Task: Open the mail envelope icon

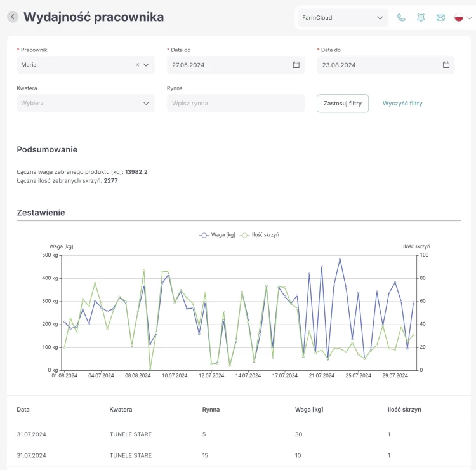Action: [x=440, y=18]
